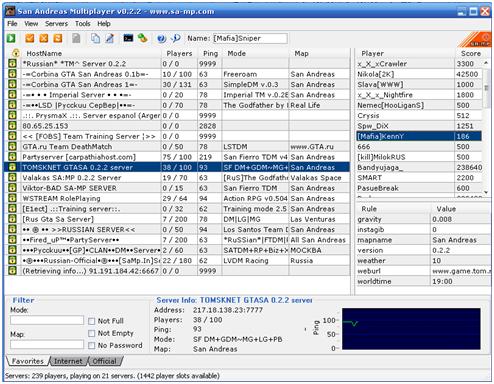Sort by the Players column header
This screenshot has height=384, width=494.
click(x=179, y=53)
